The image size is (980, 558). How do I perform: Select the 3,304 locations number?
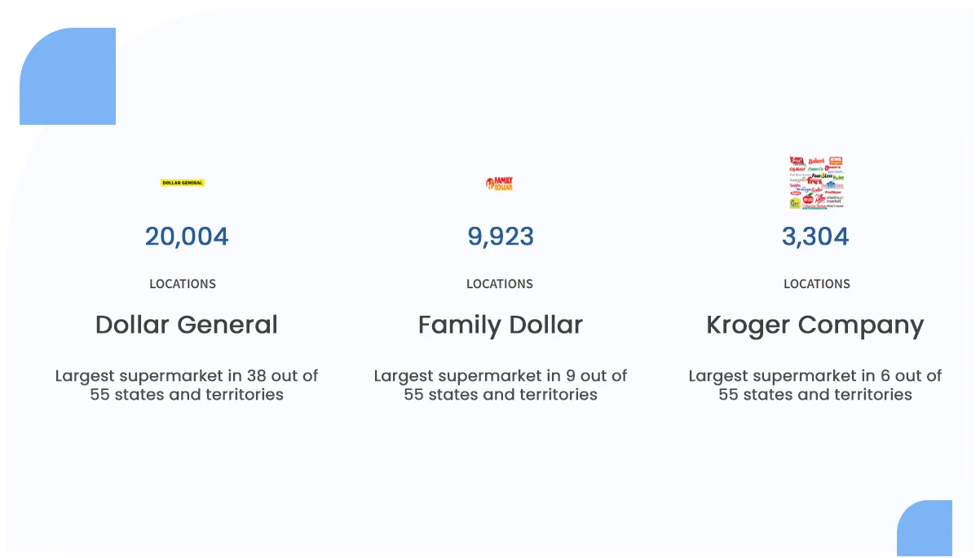click(815, 237)
